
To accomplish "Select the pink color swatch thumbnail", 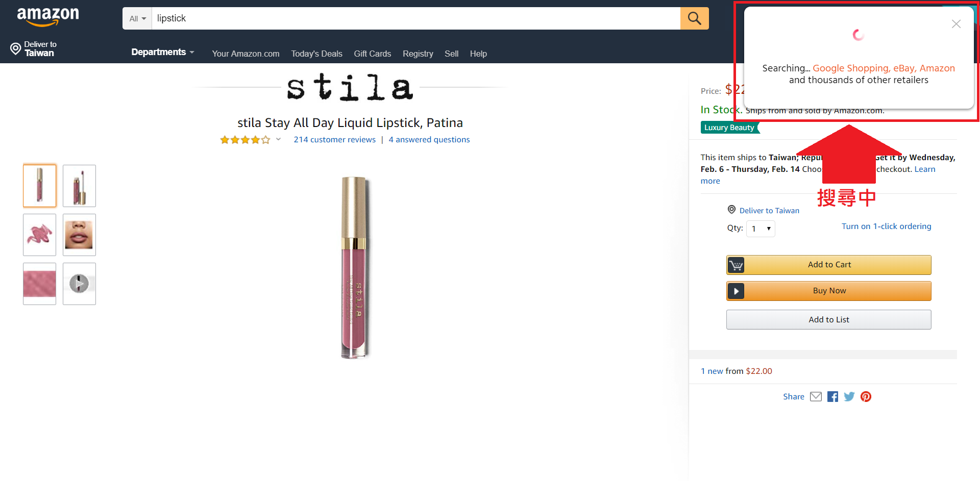I will coord(39,284).
